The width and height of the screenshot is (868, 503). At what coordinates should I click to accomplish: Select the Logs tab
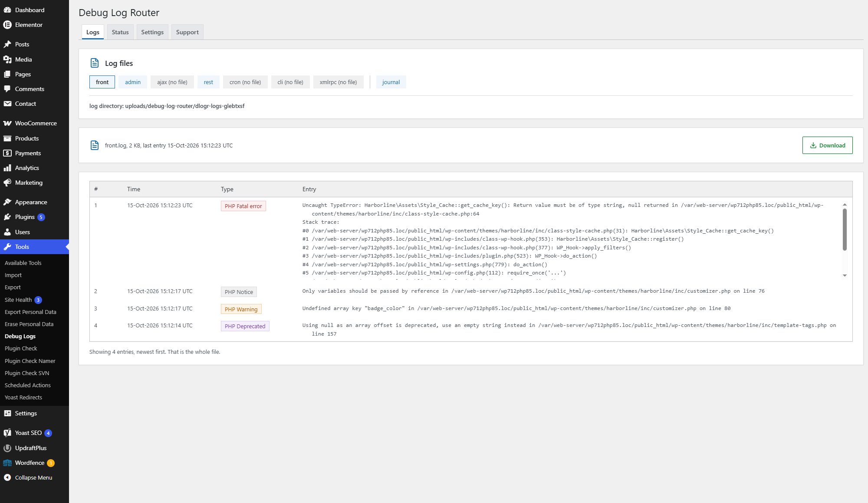pos(93,32)
